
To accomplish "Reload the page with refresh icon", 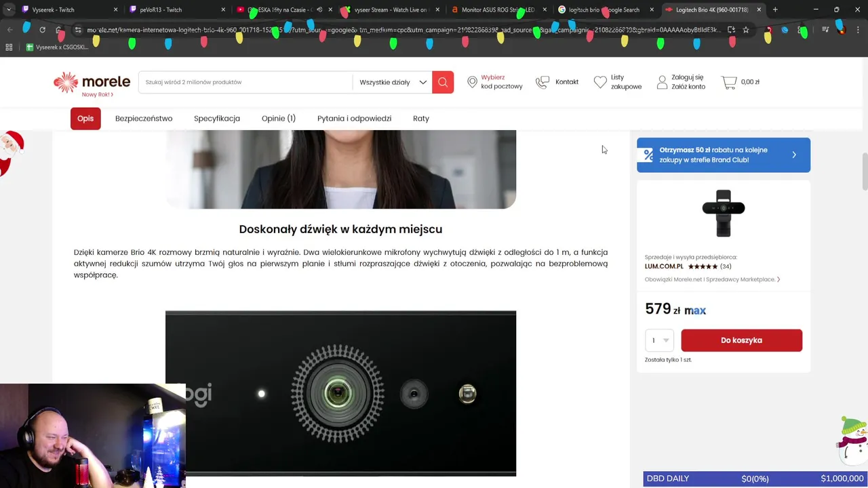I will pyautogui.click(x=42, y=30).
